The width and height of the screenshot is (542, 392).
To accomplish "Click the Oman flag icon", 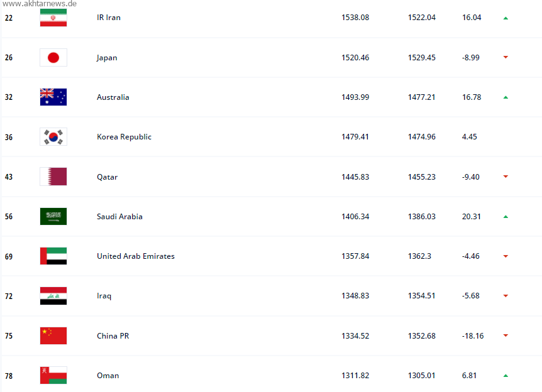I will (x=53, y=376).
